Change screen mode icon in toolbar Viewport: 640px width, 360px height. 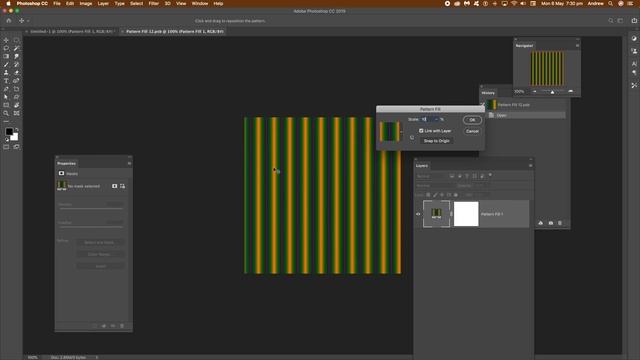pyautogui.click(x=16, y=147)
